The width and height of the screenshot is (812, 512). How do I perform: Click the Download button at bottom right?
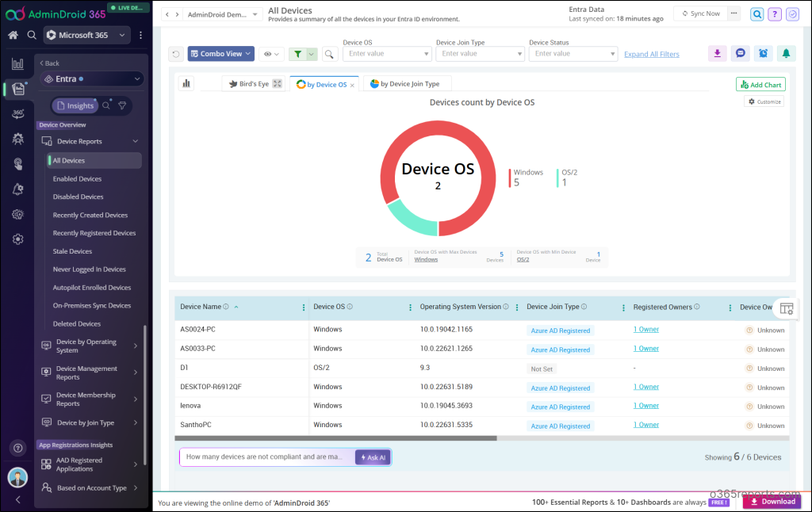pyautogui.click(x=772, y=502)
